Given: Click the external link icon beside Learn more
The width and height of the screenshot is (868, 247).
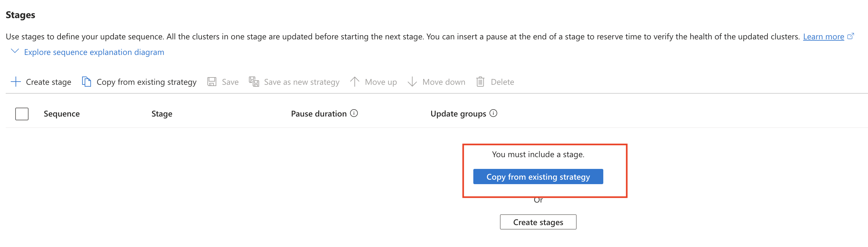Looking at the screenshot, I should (851, 36).
